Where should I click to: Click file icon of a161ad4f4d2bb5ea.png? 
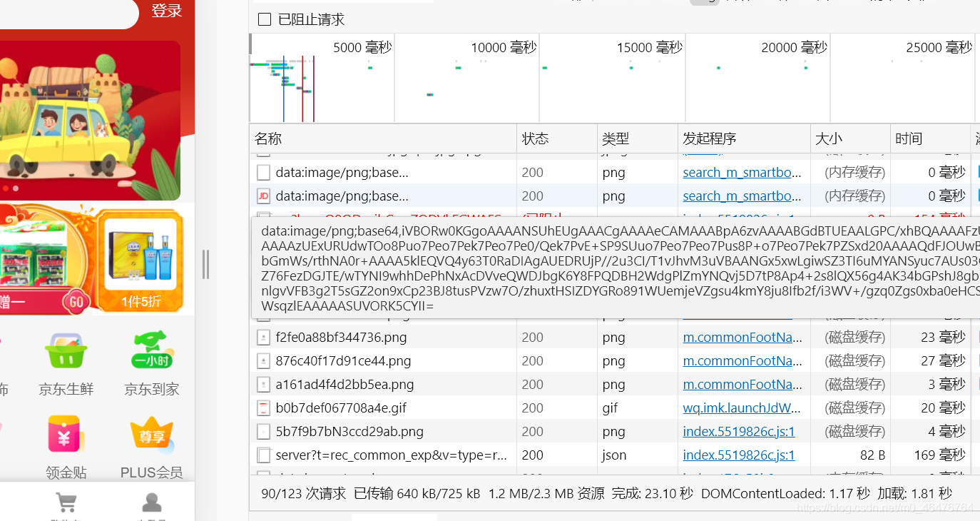point(264,384)
